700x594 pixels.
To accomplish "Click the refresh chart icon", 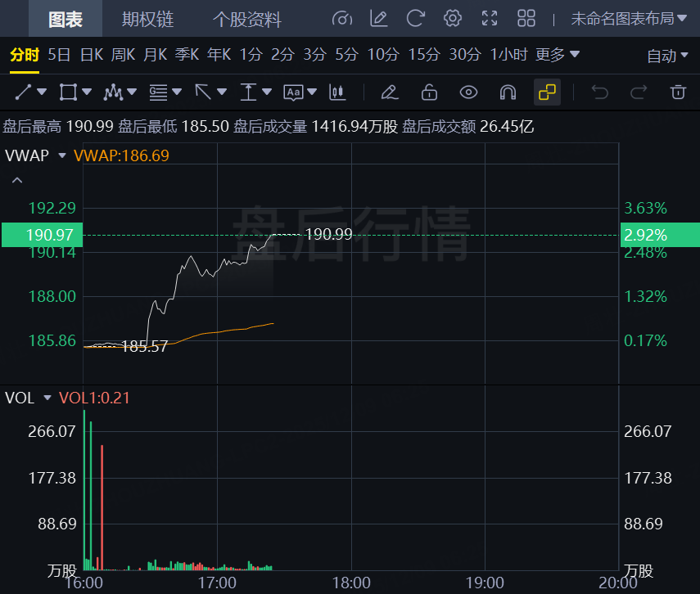I will click(x=416, y=18).
